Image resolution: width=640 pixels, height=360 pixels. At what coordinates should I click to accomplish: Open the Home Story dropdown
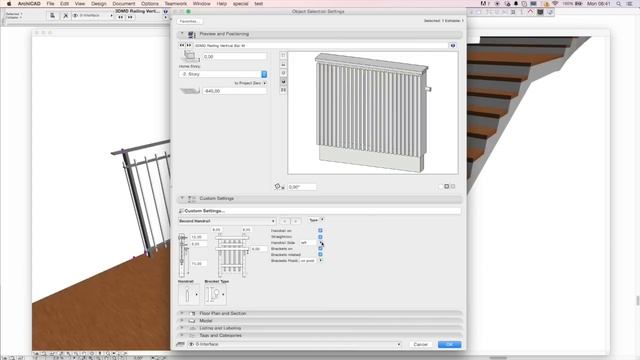coord(223,74)
